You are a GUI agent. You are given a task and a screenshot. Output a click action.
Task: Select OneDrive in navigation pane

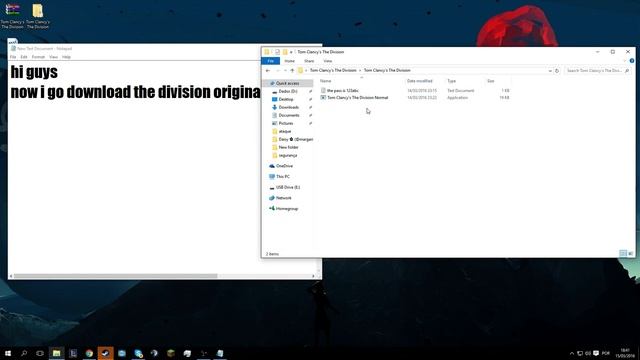tap(284, 166)
